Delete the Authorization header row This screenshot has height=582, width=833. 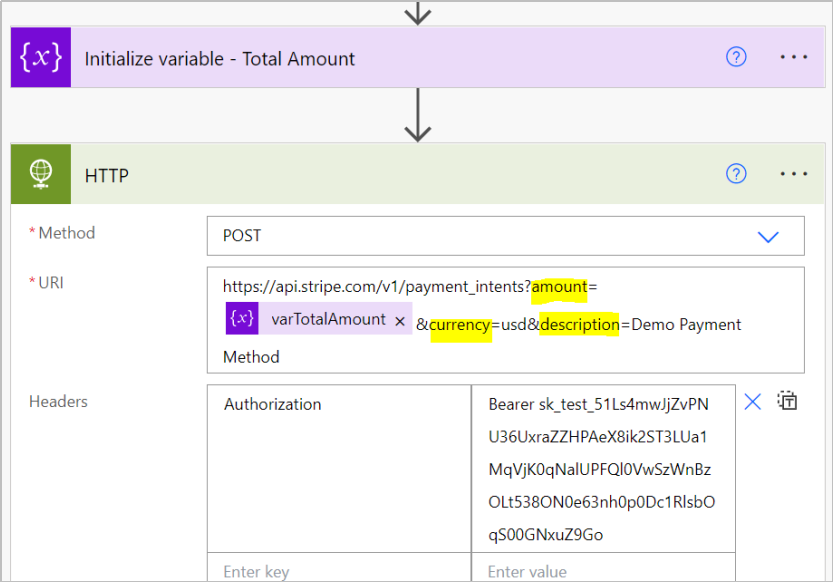(x=753, y=401)
